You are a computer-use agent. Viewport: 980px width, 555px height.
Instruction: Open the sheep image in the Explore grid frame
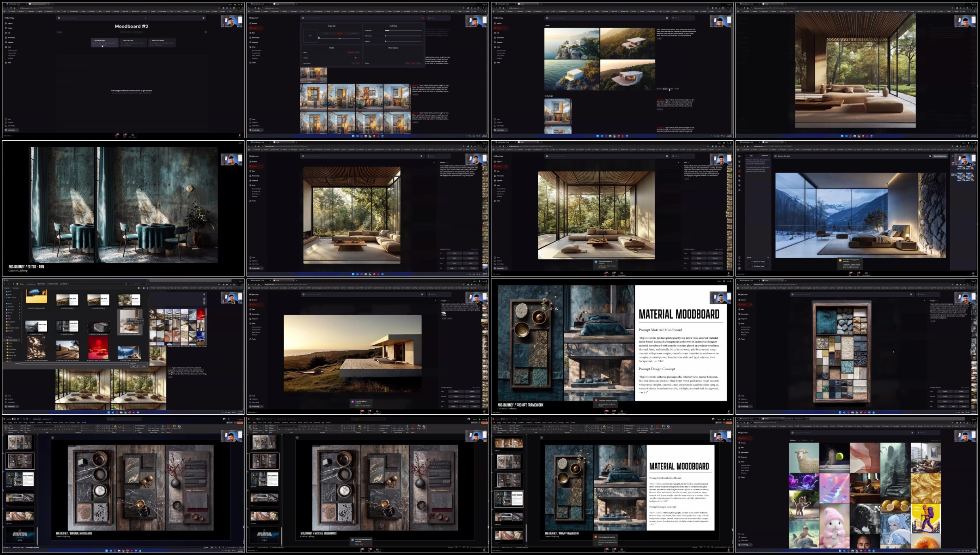[x=804, y=458]
